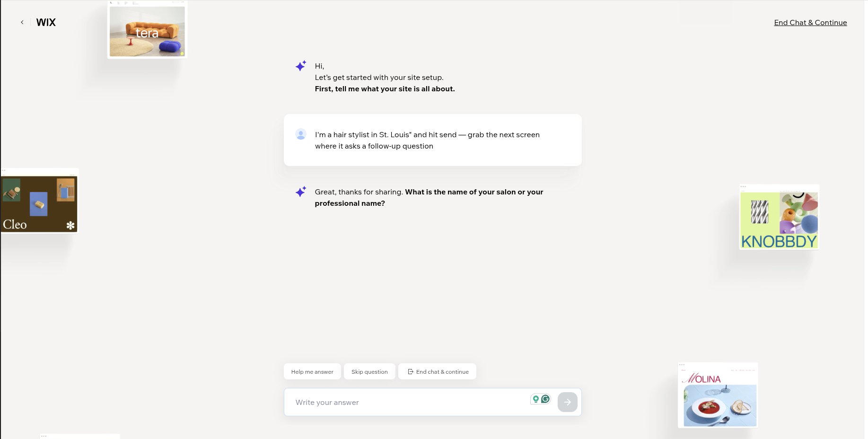Open the tera template thumbnail
Image resolution: width=868 pixels, height=439 pixels.
click(147, 29)
